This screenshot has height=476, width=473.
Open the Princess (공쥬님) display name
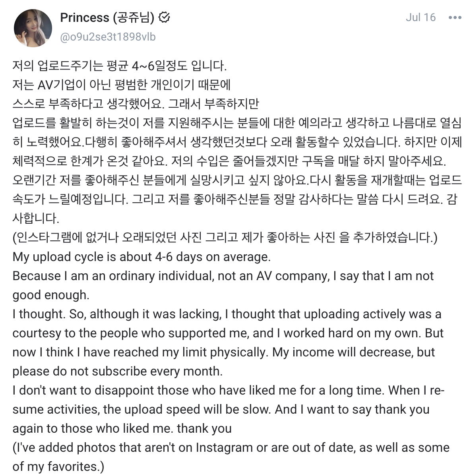pos(107,17)
